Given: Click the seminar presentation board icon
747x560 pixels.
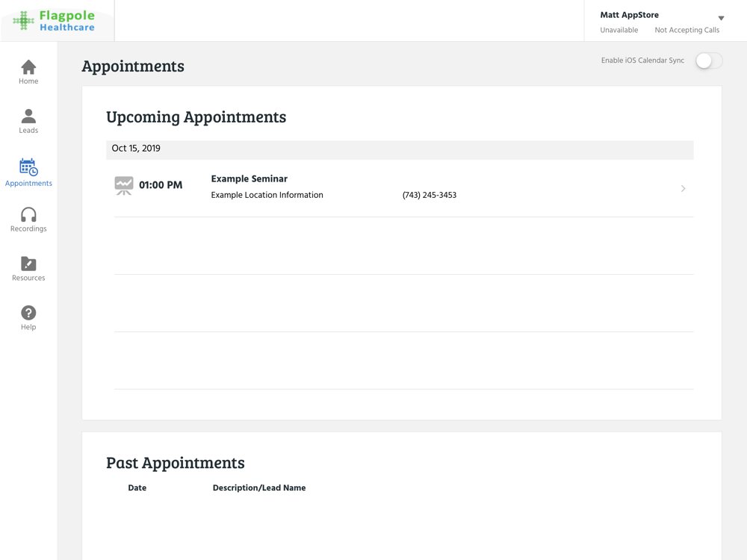Looking at the screenshot, I should click(x=124, y=186).
